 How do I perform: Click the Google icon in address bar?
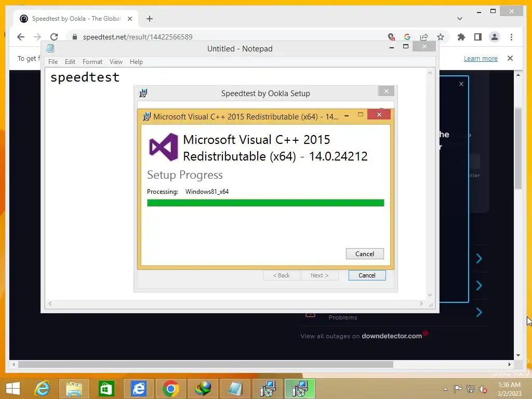click(407, 37)
